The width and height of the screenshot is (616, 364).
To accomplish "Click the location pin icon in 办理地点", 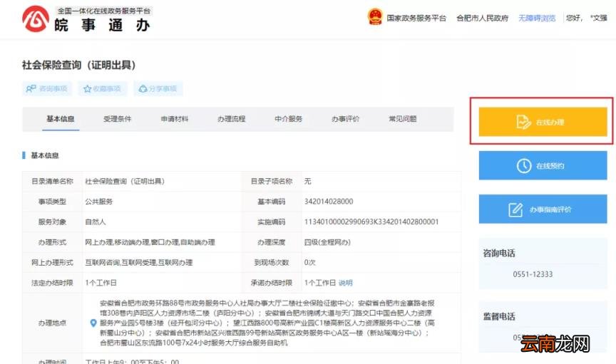I will click(93, 323).
